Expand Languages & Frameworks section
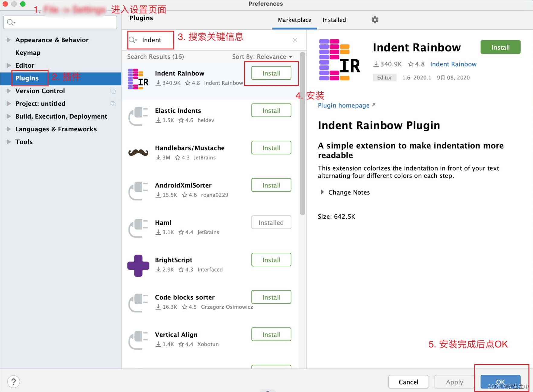533x392 pixels. (9, 129)
